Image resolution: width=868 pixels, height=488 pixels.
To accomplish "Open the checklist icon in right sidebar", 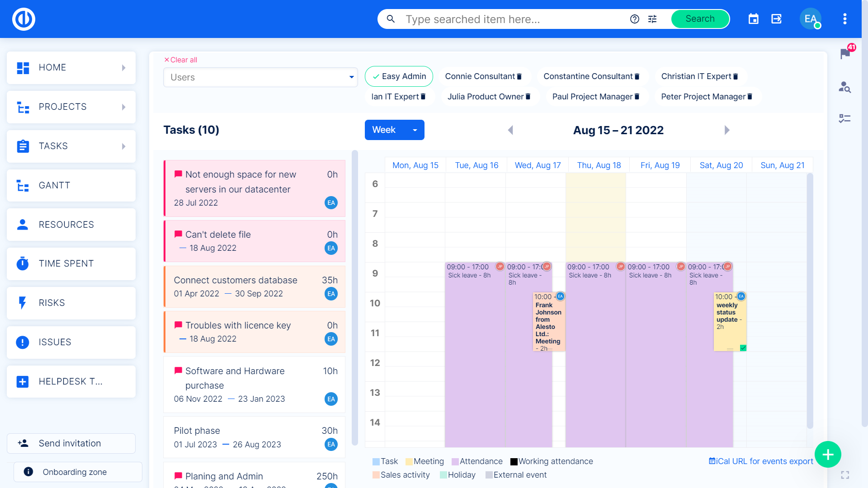I will click(844, 118).
